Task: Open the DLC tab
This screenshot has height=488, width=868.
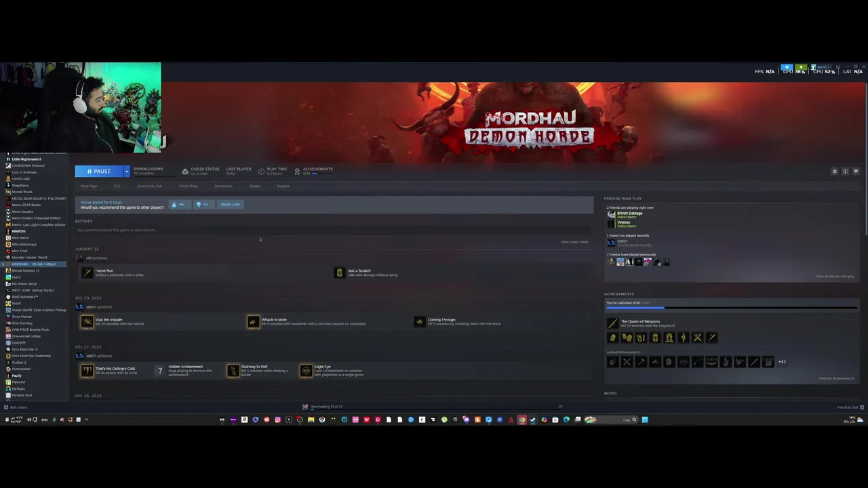Action: (x=117, y=186)
